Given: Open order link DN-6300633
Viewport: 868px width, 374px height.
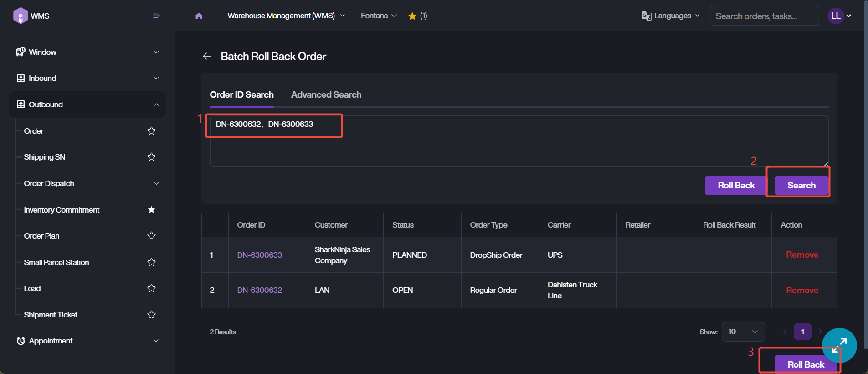Looking at the screenshot, I should 259,255.
